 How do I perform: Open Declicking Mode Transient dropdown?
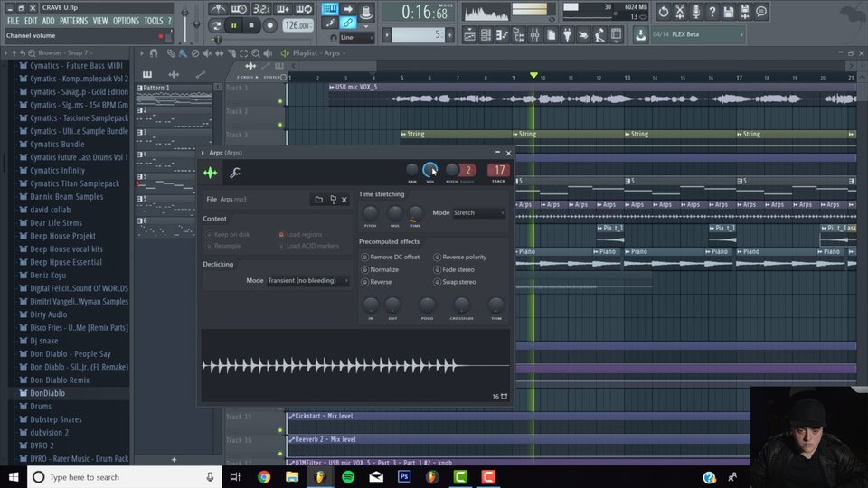(307, 281)
